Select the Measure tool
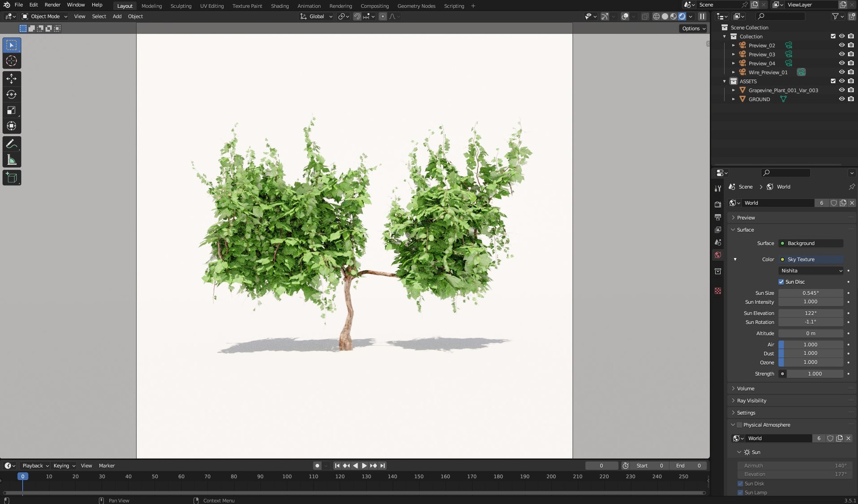The image size is (858, 504). [12, 160]
